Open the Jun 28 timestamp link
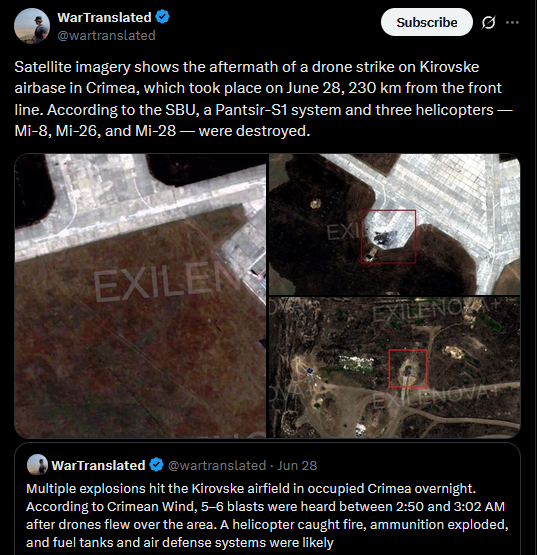This screenshot has width=537, height=555. (297, 465)
